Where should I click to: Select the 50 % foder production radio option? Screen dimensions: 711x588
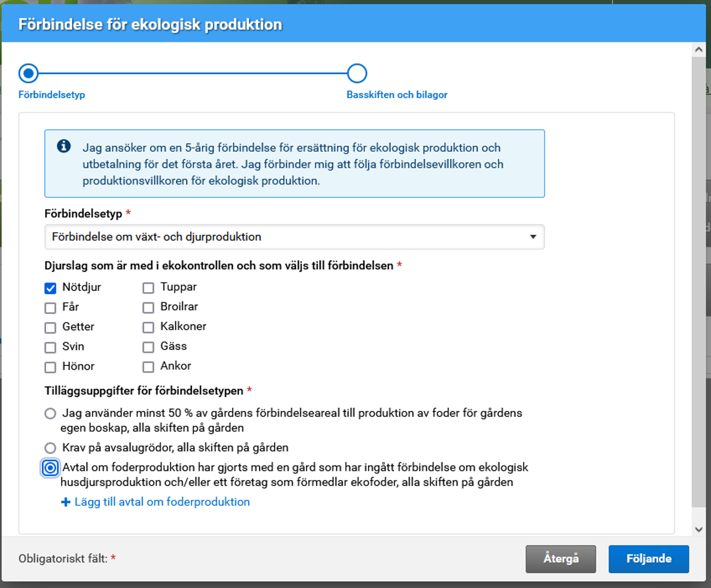tap(50, 413)
